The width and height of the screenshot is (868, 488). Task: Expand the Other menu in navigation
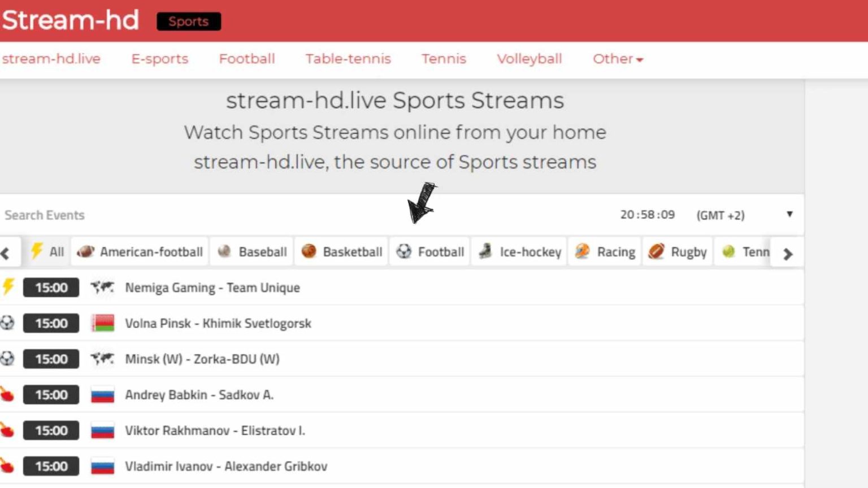pos(617,59)
